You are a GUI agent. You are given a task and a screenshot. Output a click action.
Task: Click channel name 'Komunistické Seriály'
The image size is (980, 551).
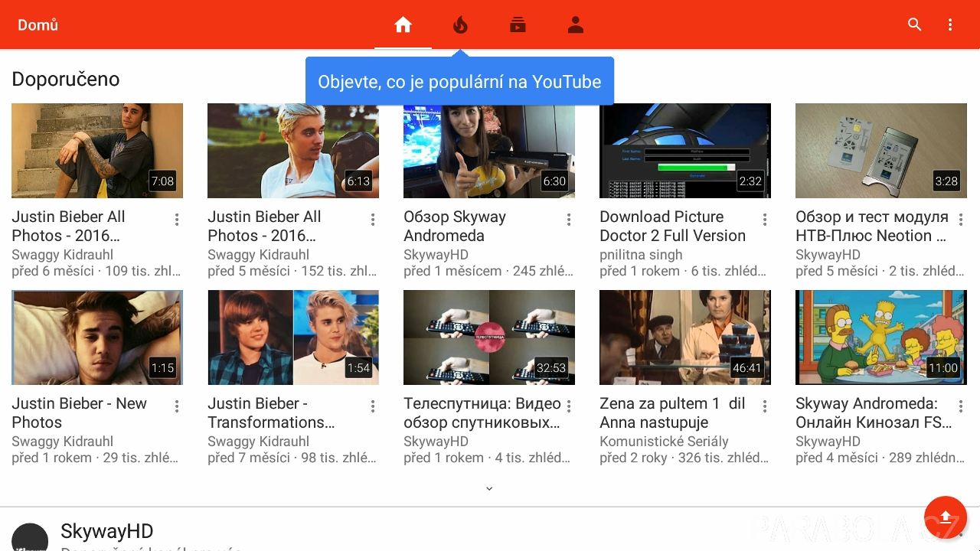click(664, 442)
